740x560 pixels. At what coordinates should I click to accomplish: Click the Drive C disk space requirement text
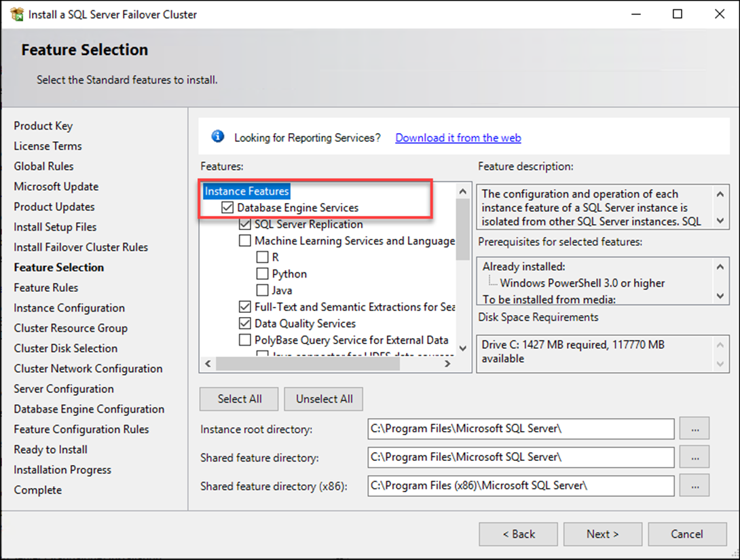click(x=573, y=352)
